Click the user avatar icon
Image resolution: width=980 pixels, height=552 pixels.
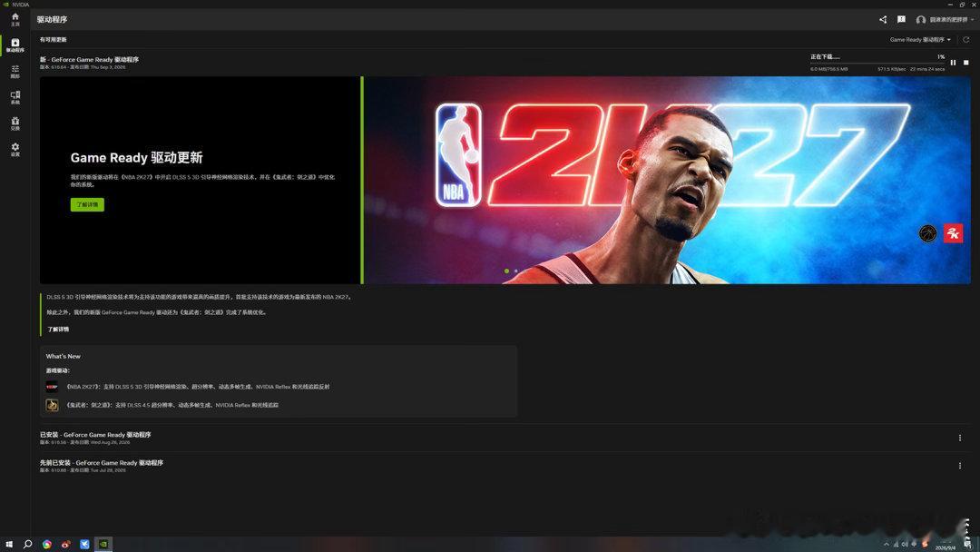point(921,20)
